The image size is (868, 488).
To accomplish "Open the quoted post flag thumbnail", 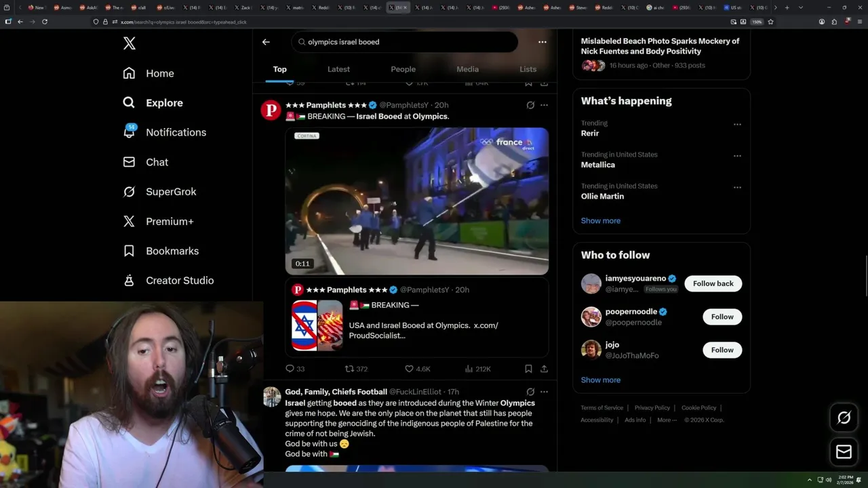I will 317,325.
